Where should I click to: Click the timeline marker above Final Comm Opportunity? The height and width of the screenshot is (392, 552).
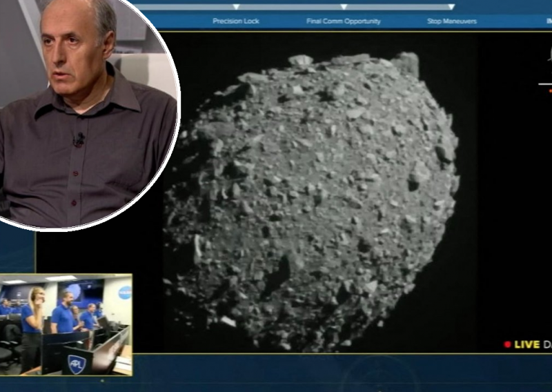[x=343, y=7]
